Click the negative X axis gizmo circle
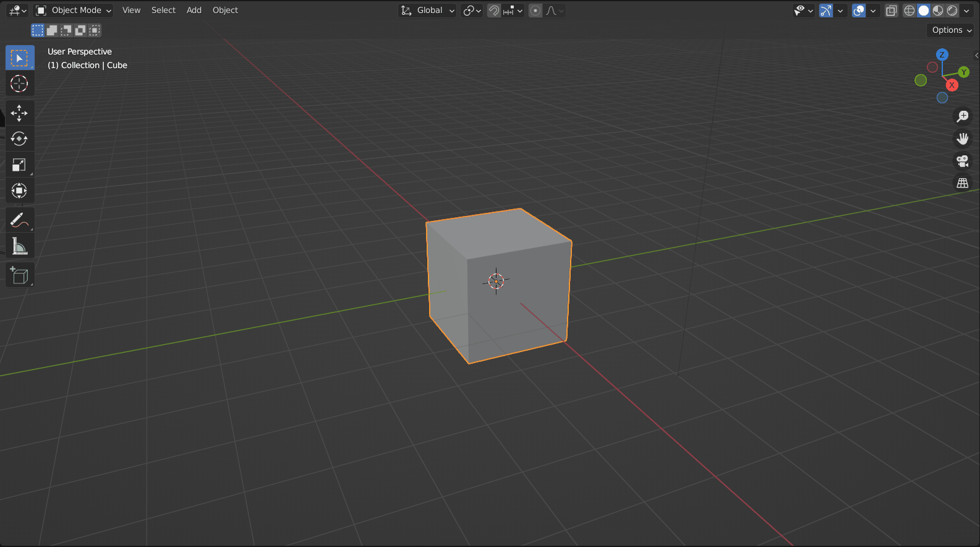This screenshot has height=547, width=980. [932, 67]
